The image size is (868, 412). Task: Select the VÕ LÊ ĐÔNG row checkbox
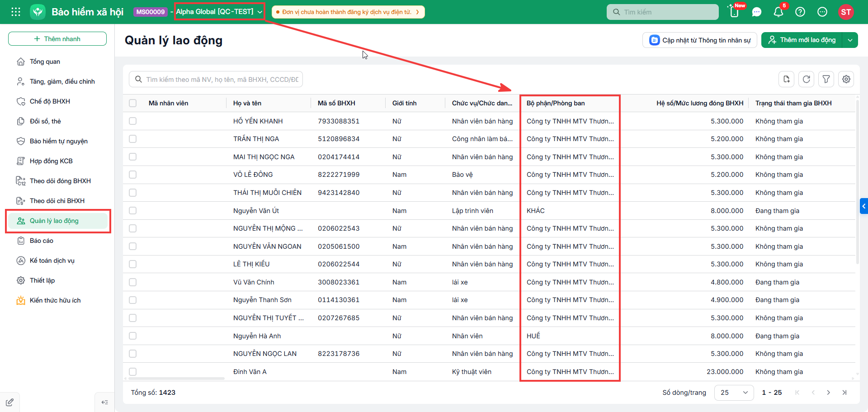[132, 175]
